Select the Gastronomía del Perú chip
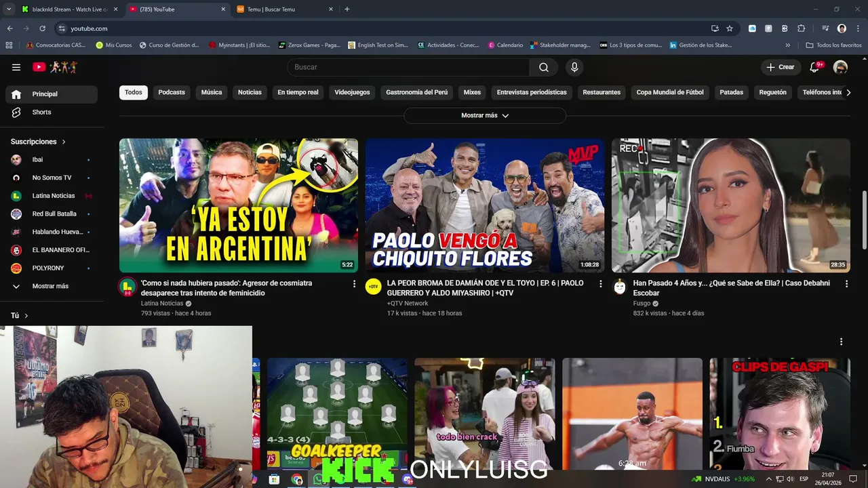 click(x=417, y=92)
